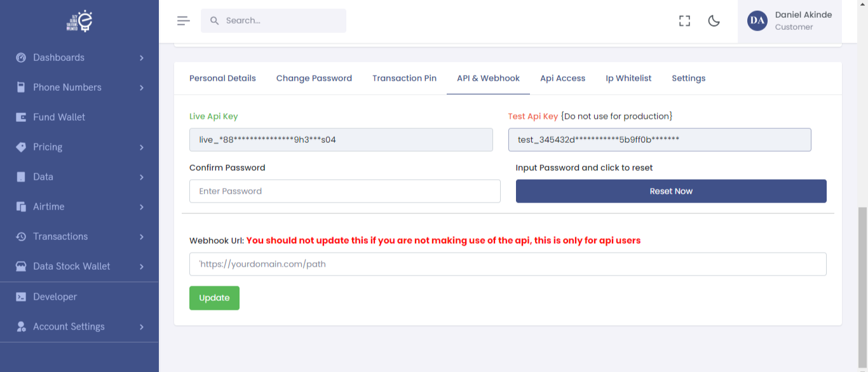Open the Api Access tab
The height and width of the screenshot is (372, 868).
562,78
